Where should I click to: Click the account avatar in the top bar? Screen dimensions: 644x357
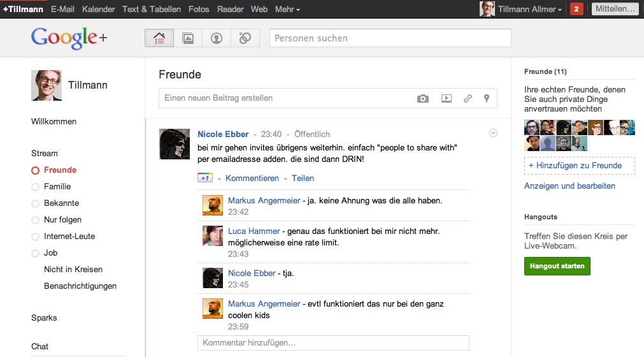tap(487, 9)
